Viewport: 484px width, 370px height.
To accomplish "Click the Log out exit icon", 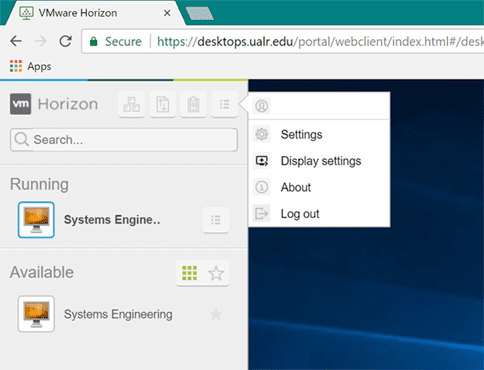I will point(261,214).
